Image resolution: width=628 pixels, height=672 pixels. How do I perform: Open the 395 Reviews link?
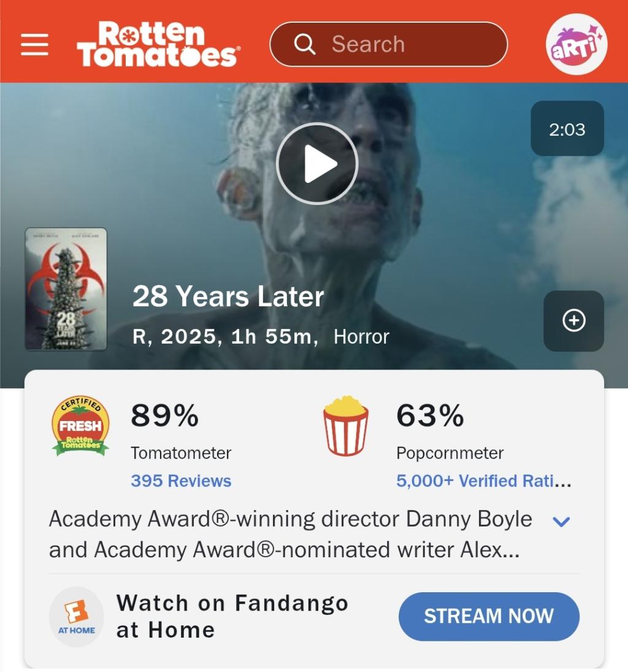click(181, 481)
